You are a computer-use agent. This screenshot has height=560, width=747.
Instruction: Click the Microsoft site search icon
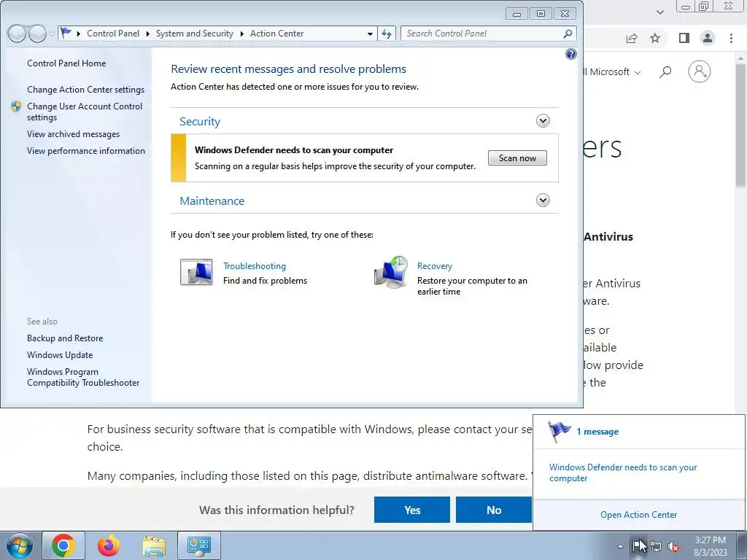[665, 72]
